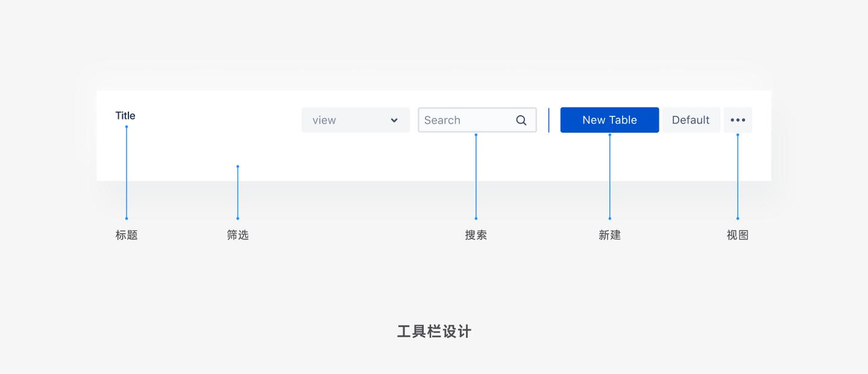The image size is (868, 374).
Task: Open additional views via the "..." icon
Action: [737, 119]
